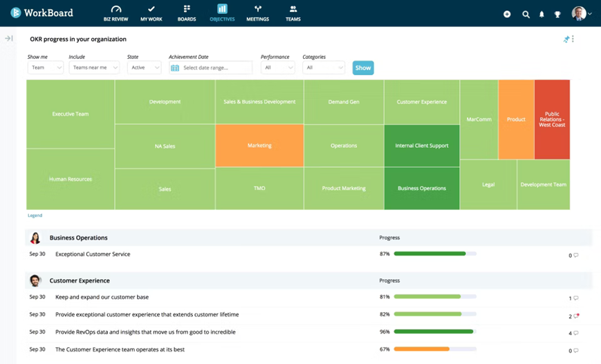Select the red Public Relations West Coast tile
Screen dimensions: 601x364
pos(552,119)
